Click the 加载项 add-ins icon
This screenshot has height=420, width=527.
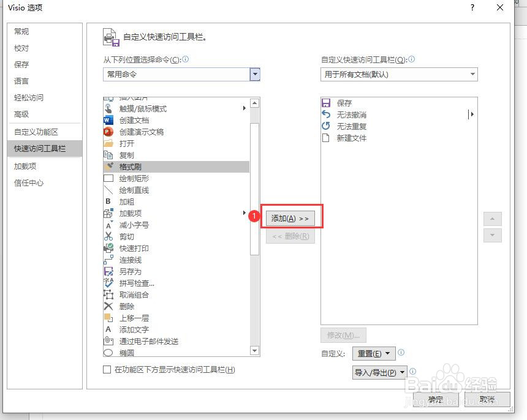(x=108, y=213)
